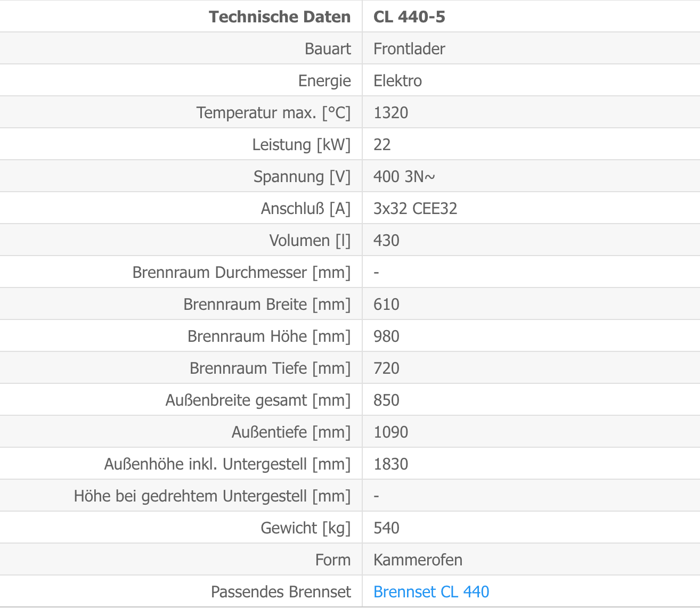Select the Technische Daten header cell

tap(280, 17)
